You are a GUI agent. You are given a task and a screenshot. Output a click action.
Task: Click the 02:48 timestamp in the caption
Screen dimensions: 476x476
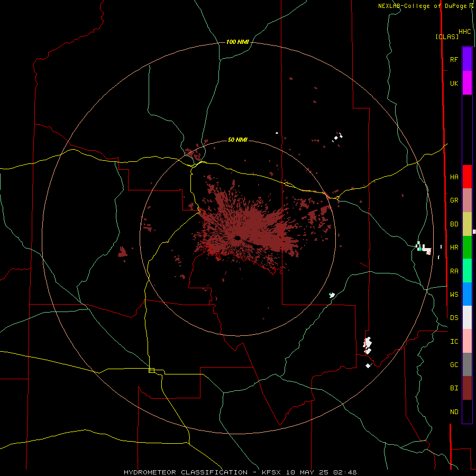345,472
